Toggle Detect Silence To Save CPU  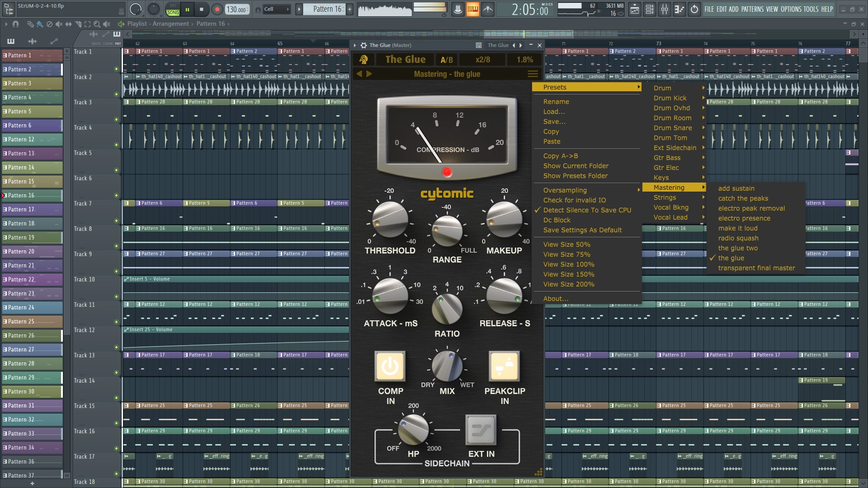click(x=587, y=210)
